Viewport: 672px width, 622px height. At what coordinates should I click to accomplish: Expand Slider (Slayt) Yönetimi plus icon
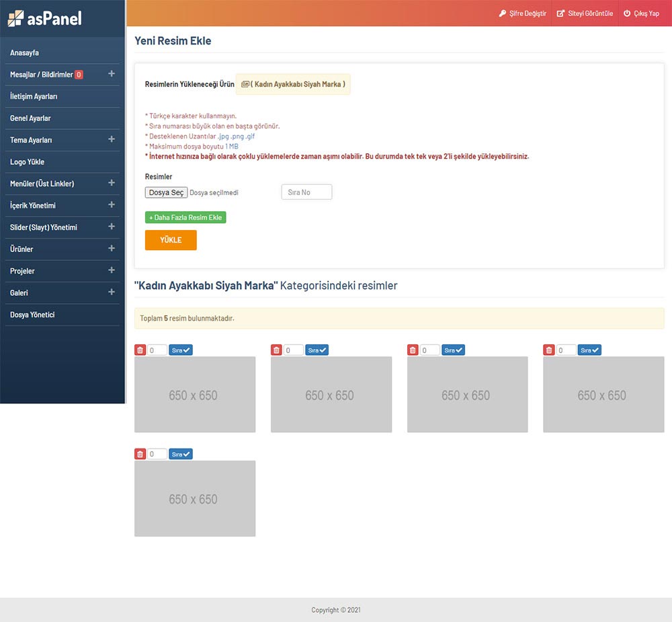[112, 227]
